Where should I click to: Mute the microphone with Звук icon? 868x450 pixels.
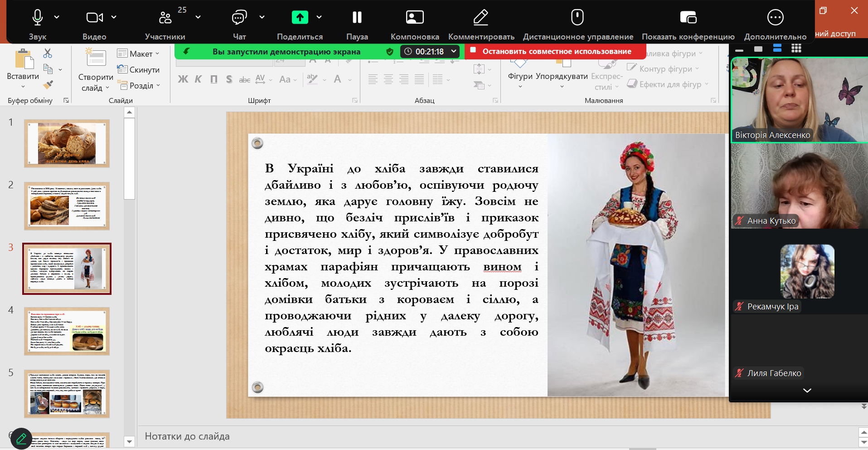[38, 18]
